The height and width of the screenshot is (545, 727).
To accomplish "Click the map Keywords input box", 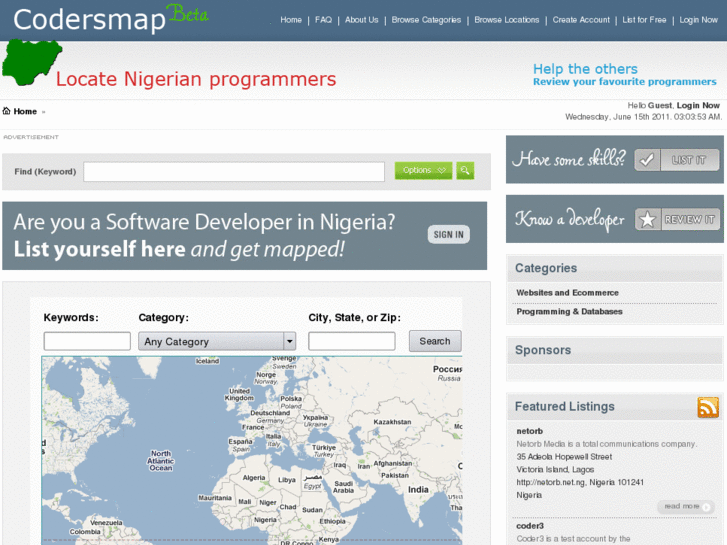I will [x=87, y=341].
